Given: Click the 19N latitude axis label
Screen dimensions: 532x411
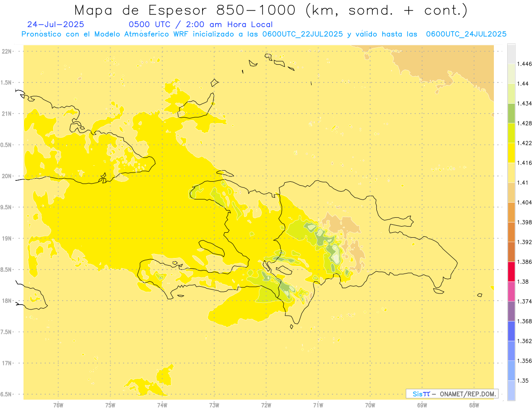Looking at the screenshot, I should coord(7,239).
